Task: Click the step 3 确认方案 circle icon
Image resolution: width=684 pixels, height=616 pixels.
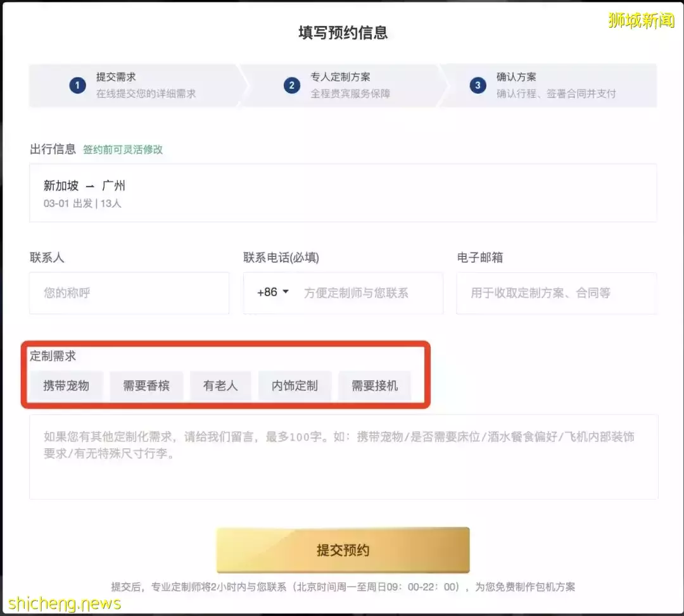Action: click(x=478, y=85)
